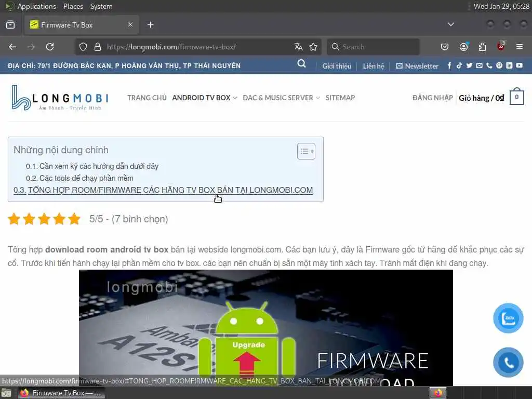View site security via the padlock icon
This screenshot has width=532, height=399.
98,47
